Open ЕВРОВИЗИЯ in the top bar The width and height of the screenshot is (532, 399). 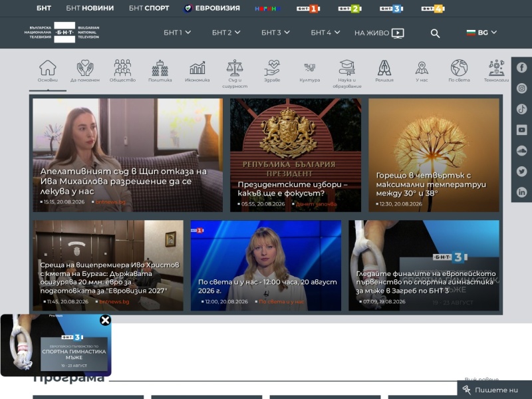[x=211, y=8]
